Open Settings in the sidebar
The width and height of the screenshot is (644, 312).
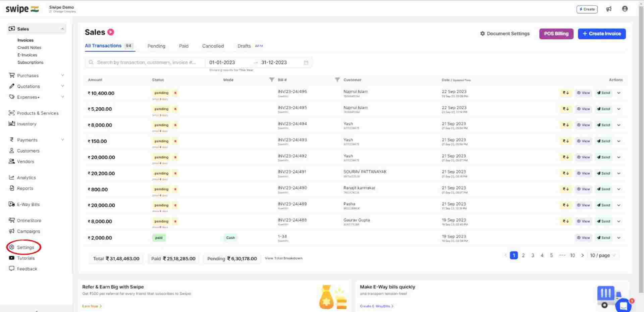coord(22,248)
